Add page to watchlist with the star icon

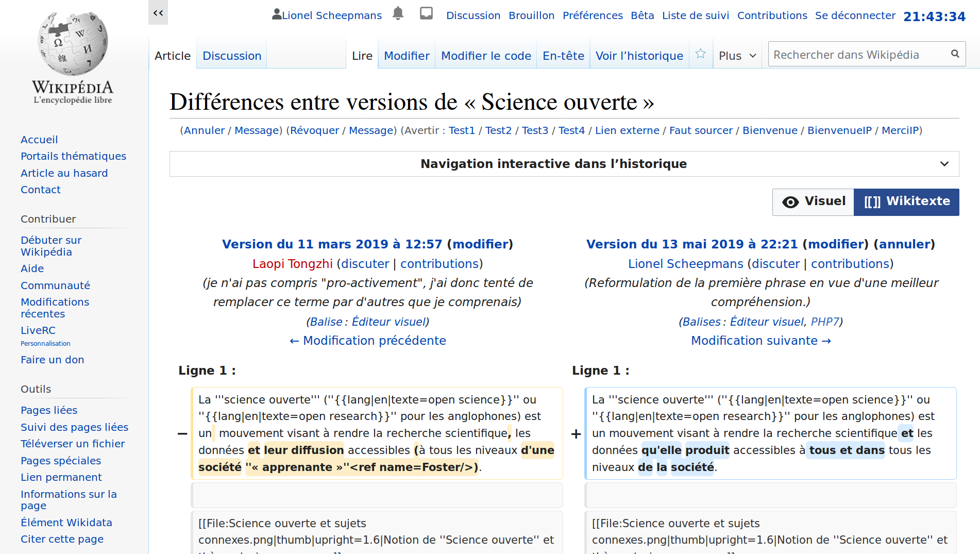point(700,54)
